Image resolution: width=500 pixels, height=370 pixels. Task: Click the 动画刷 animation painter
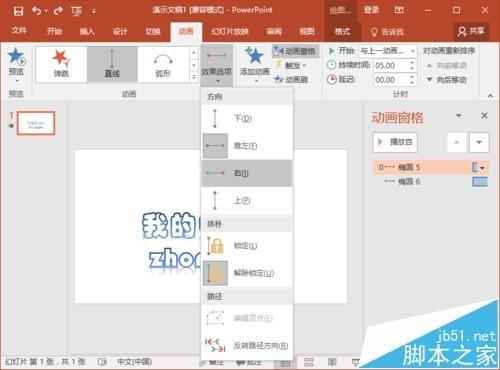(x=291, y=79)
